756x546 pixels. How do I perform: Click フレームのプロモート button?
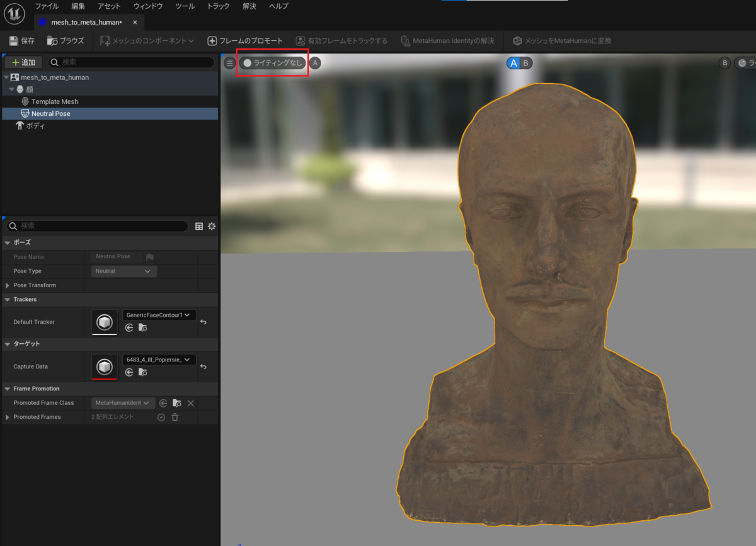pyautogui.click(x=245, y=41)
